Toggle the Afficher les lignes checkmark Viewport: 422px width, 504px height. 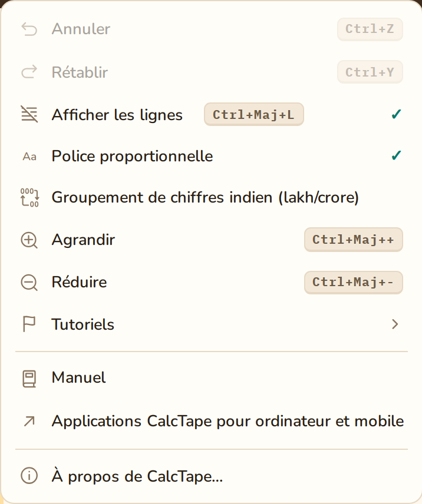tap(396, 114)
